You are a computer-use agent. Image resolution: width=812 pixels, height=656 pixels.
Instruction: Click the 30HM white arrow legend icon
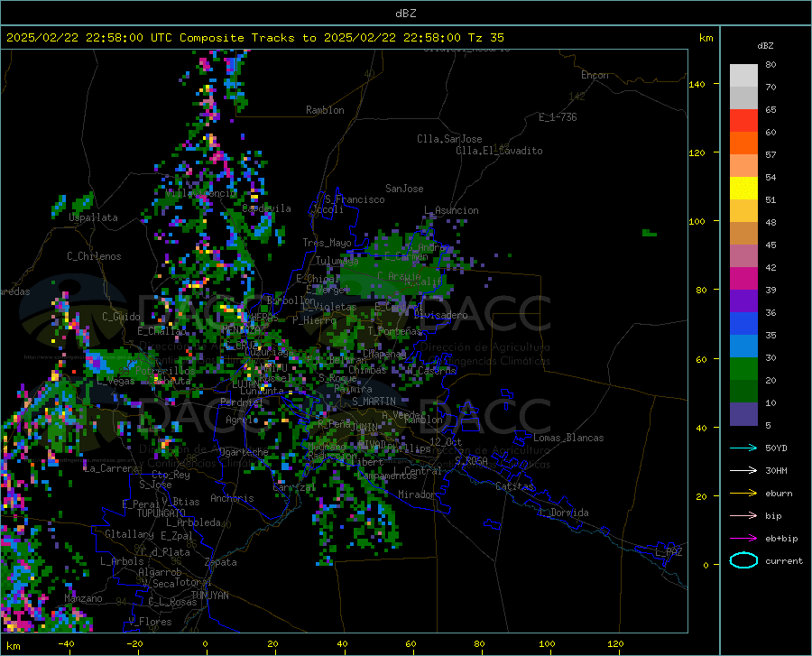coord(743,471)
